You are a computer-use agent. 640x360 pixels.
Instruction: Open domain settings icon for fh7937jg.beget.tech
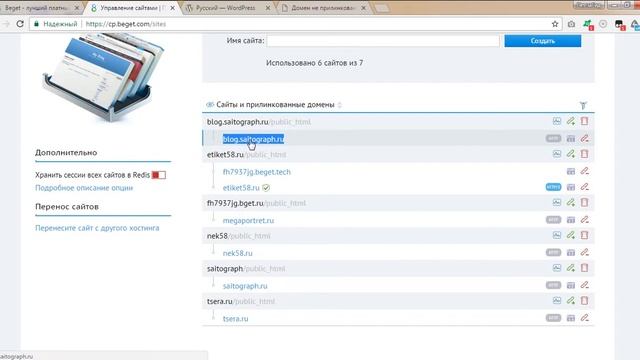tap(571, 171)
